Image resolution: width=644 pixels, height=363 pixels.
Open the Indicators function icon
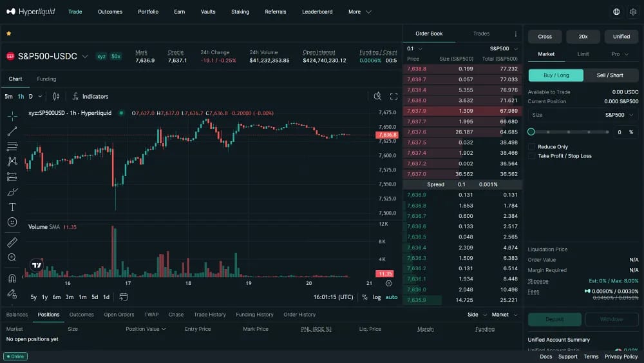pyautogui.click(x=75, y=97)
